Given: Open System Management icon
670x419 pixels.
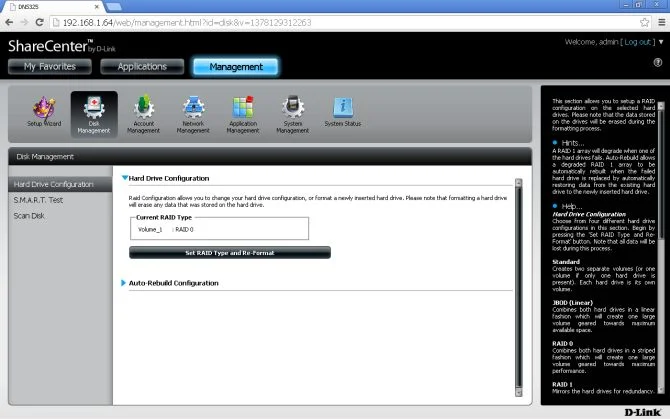Looking at the screenshot, I should [x=293, y=114].
